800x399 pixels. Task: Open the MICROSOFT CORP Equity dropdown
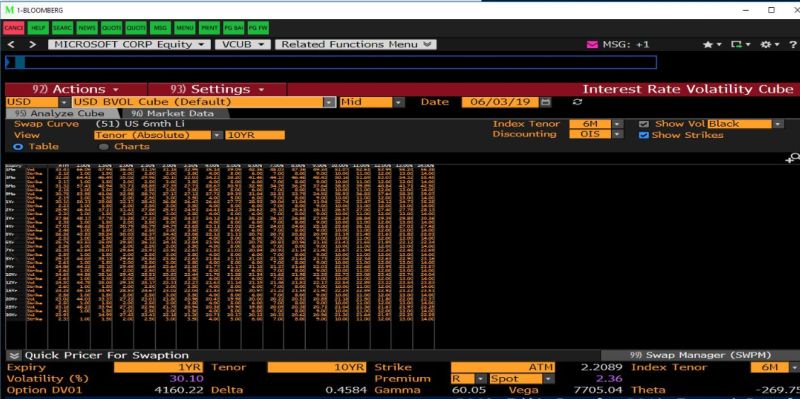pos(130,45)
